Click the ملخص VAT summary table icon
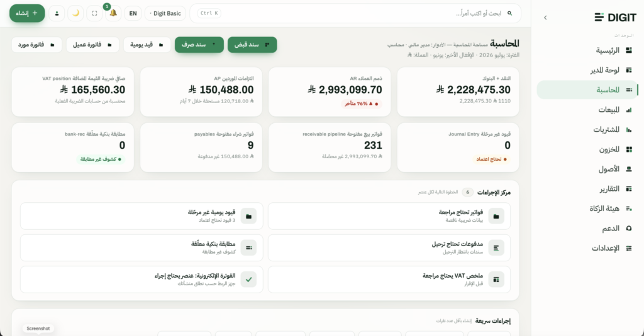Image resolution: width=644 pixels, height=336 pixels. tap(496, 279)
